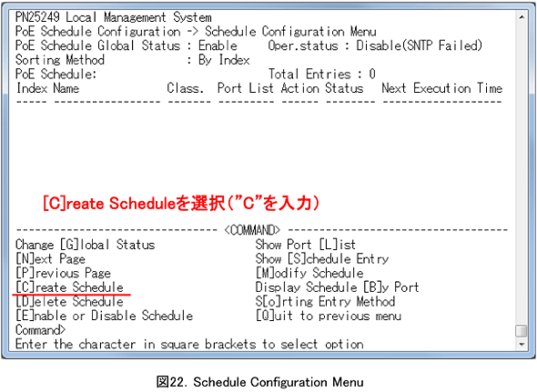Click Display Schedule [B]y Port
The image size is (537, 392).
[x=338, y=287]
